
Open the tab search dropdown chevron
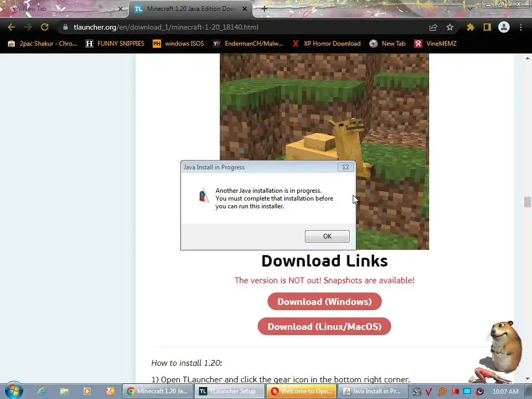coord(470,9)
